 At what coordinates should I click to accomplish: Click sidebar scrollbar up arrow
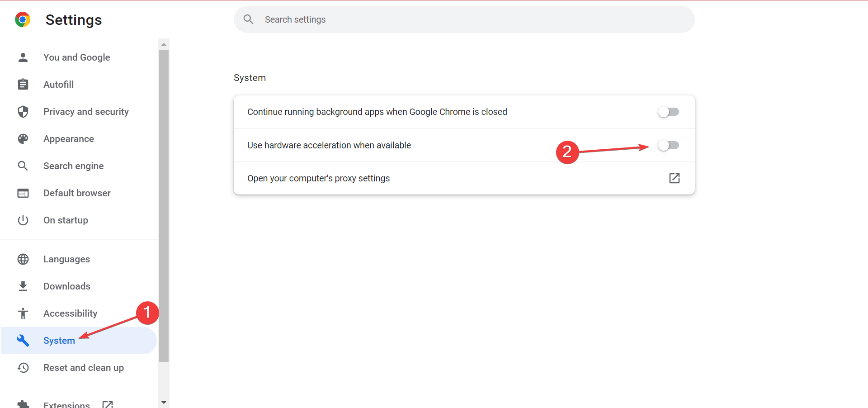164,44
